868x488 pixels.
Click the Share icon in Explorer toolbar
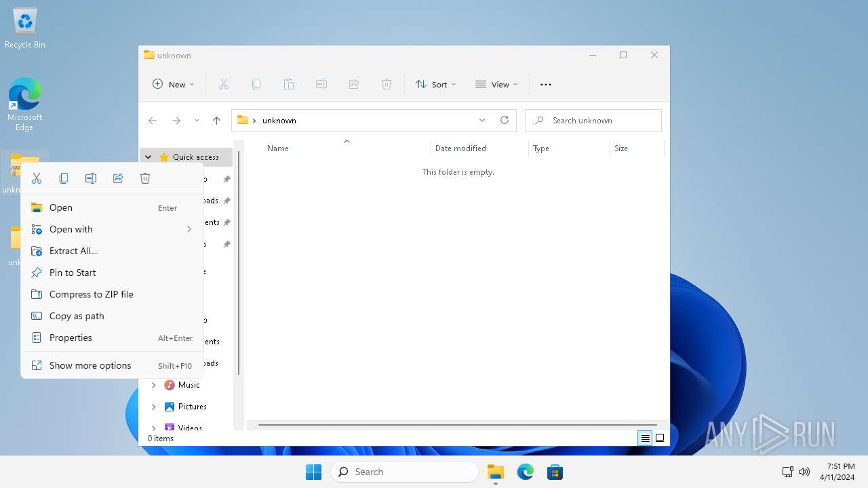click(354, 84)
